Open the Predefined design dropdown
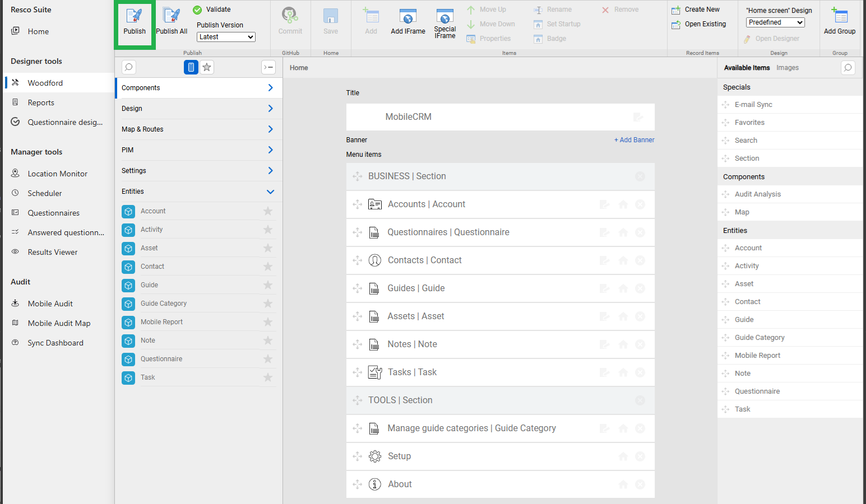This screenshot has height=504, width=866. click(x=775, y=22)
